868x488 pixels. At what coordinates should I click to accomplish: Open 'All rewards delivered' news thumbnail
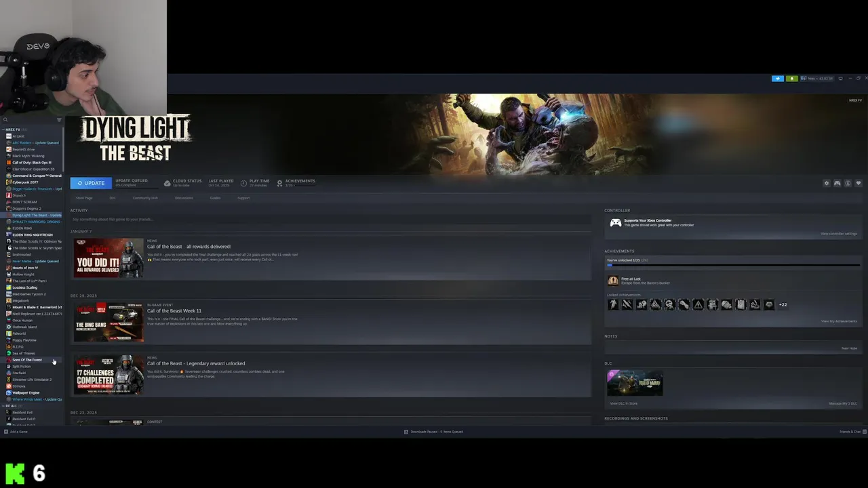click(108, 258)
